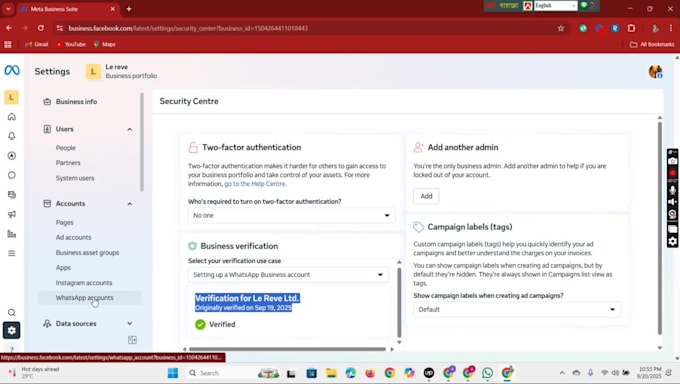Viewport: 680px width, 384px height.
Task: Open Pages under Accounts
Action: click(x=65, y=223)
